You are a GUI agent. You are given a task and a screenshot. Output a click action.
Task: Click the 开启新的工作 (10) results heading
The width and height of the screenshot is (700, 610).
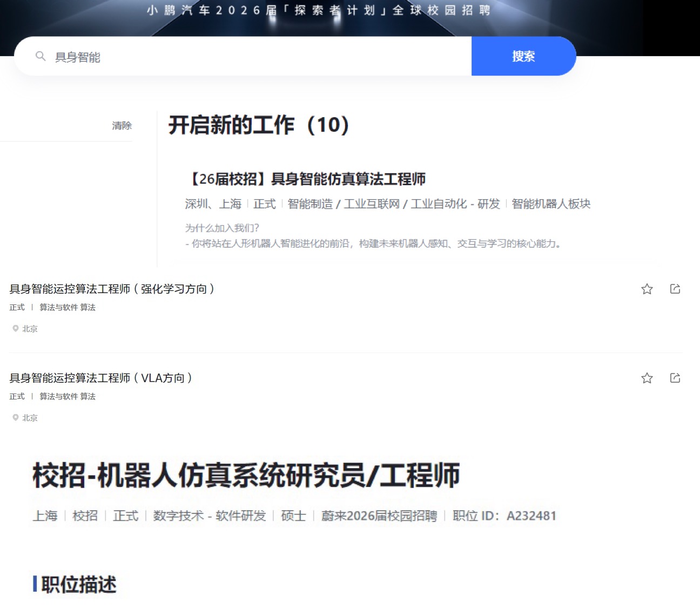pos(259,125)
